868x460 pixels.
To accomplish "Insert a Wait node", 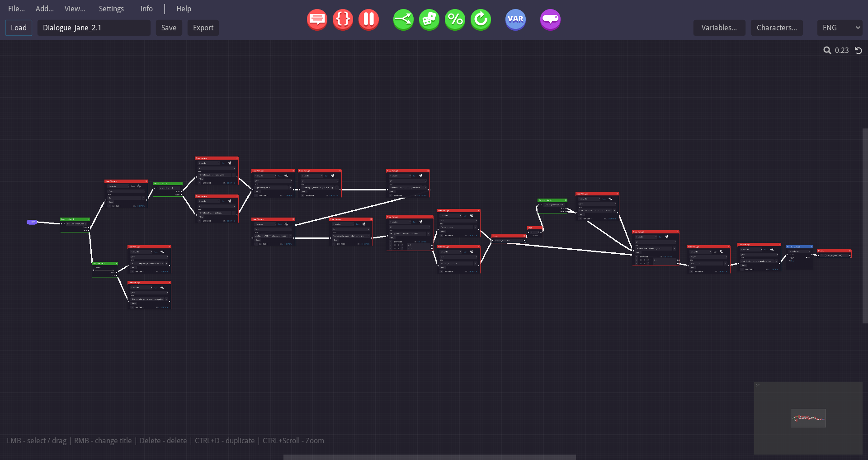I will [368, 19].
